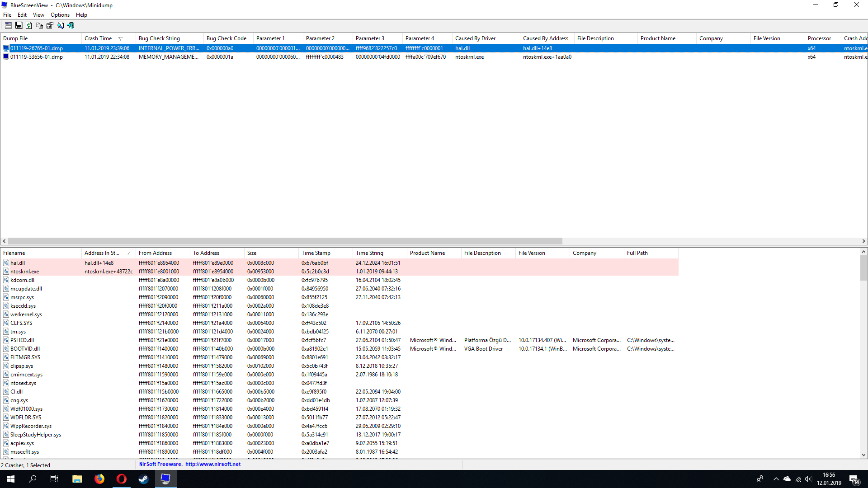Image resolution: width=868 pixels, height=488 pixels.
Task: Open the Properties toolbar icon
Action: [x=50, y=26]
